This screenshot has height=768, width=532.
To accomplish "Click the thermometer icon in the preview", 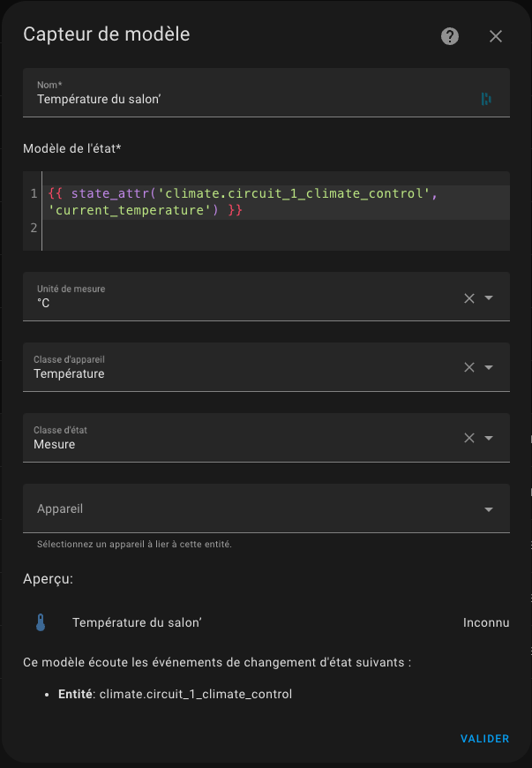I will tap(41, 622).
